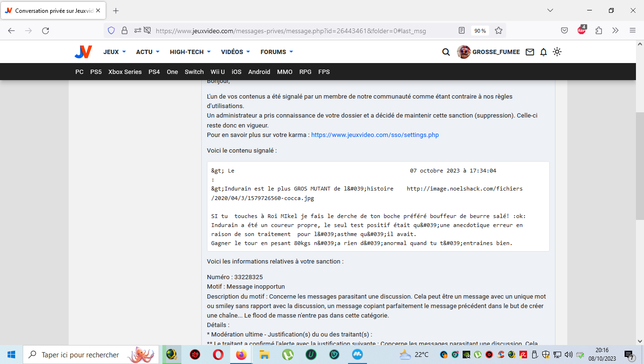Toggle Firefox reader view icon
Image resolution: width=644 pixels, height=364 pixels.
[462, 31]
